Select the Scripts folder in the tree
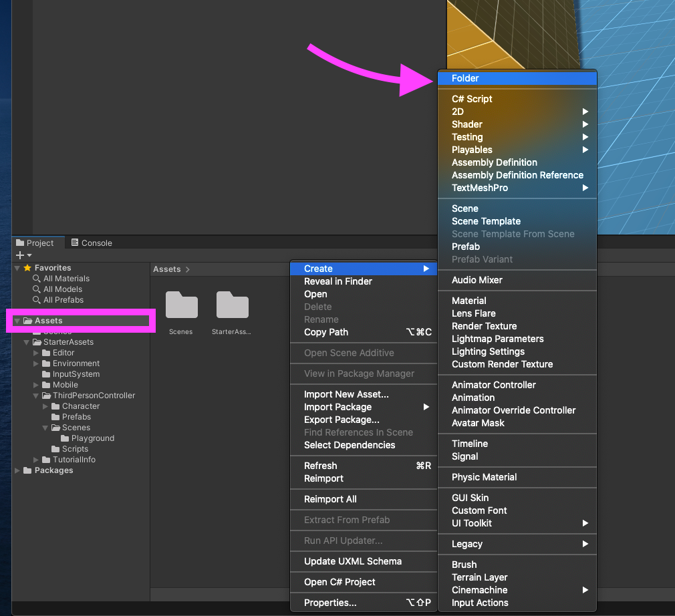Screen dimensions: 675x616 (75, 449)
